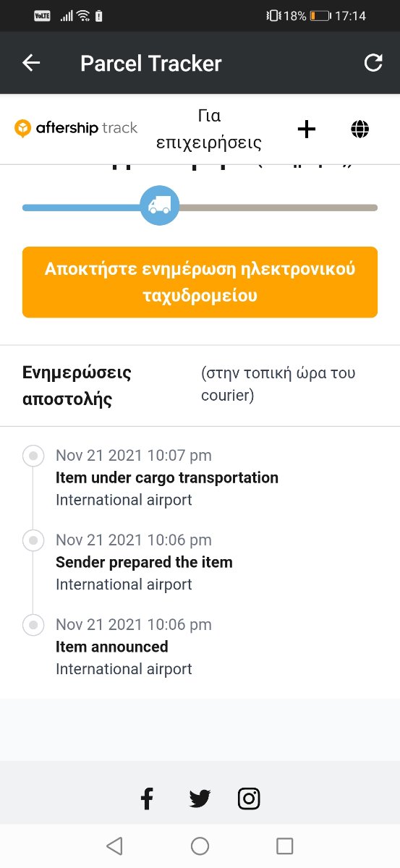Tap the Android back navigation triangle

(x=114, y=846)
